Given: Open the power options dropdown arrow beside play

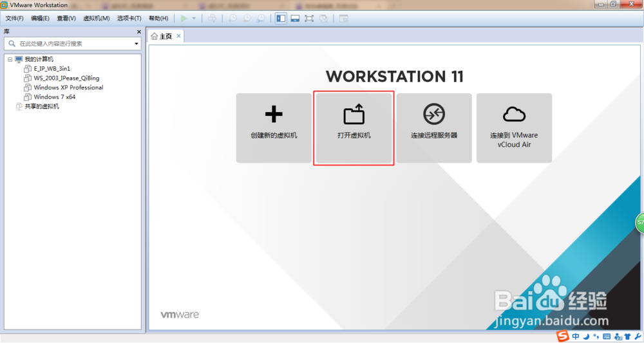Looking at the screenshot, I should click(194, 19).
